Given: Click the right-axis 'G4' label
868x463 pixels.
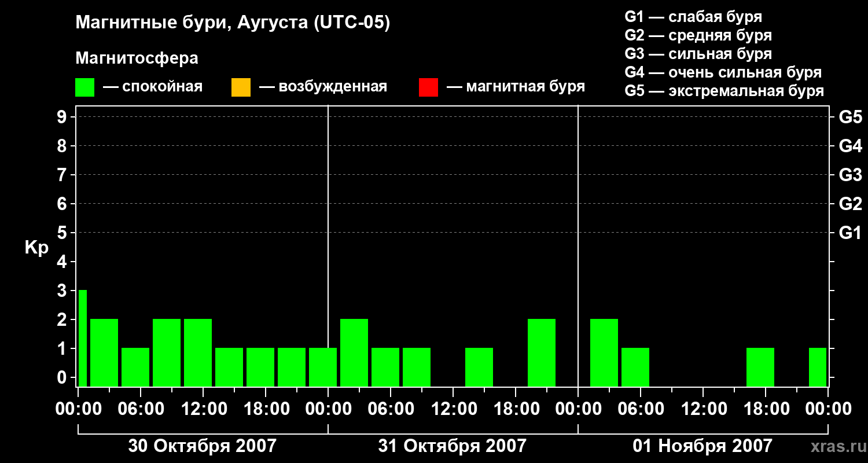Looking at the screenshot, I should point(850,146).
